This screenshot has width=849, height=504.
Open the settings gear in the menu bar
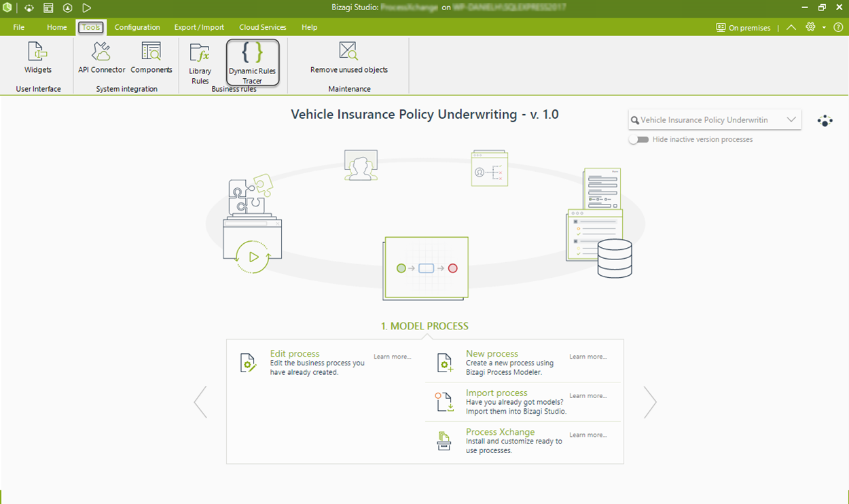point(810,27)
